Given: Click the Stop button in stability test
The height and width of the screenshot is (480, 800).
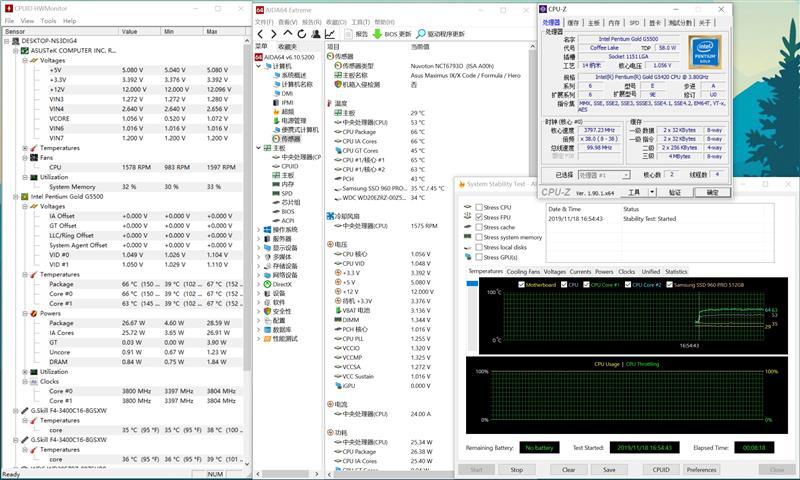Looking at the screenshot, I should pyautogui.click(x=516, y=470).
